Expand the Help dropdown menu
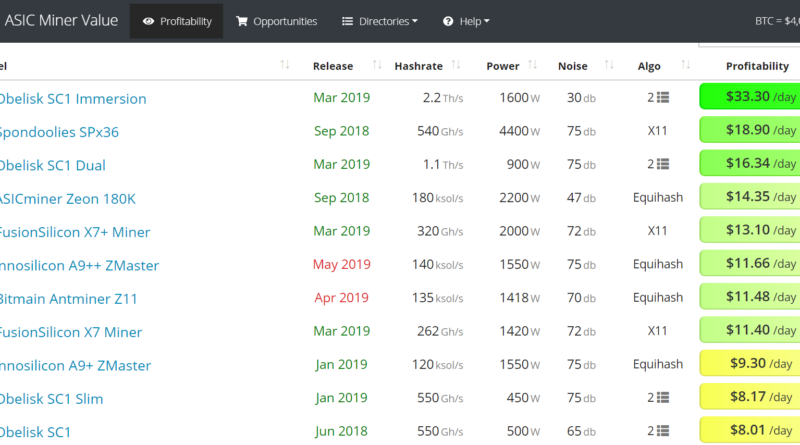800x445 pixels. point(466,21)
